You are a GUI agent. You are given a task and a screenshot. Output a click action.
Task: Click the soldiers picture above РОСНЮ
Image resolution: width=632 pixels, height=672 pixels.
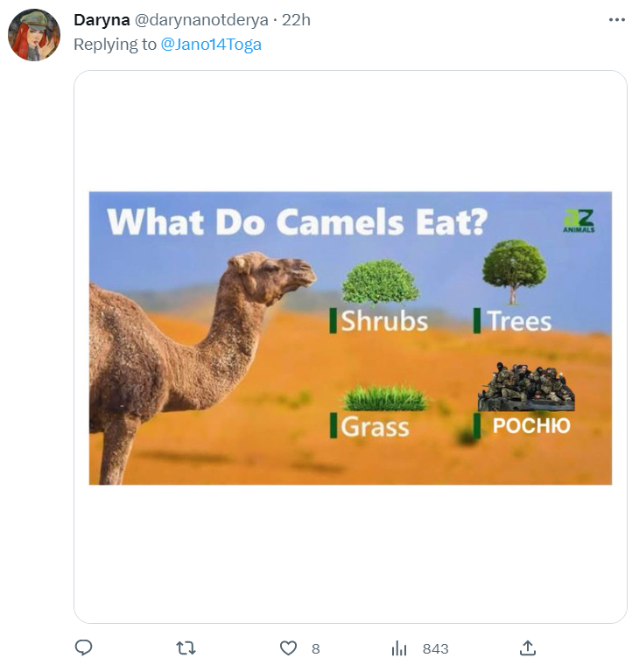click(526, 388)
